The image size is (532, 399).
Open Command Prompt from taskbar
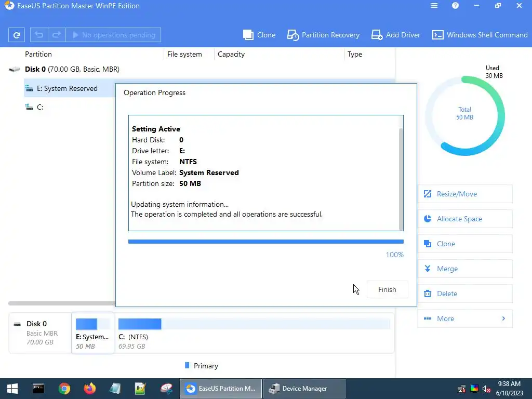tap(38, 389)
